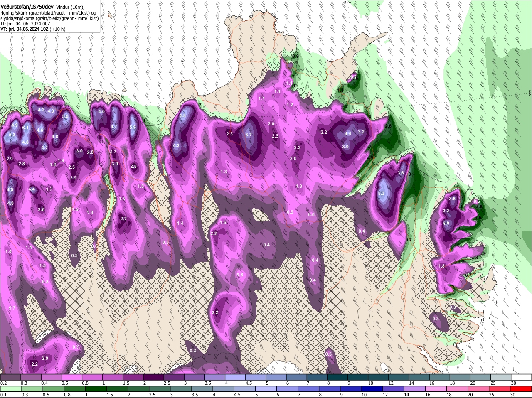
Task: Click the 5.9 value in the northwest
Action: pyautogui.click(x=133, y=128)
